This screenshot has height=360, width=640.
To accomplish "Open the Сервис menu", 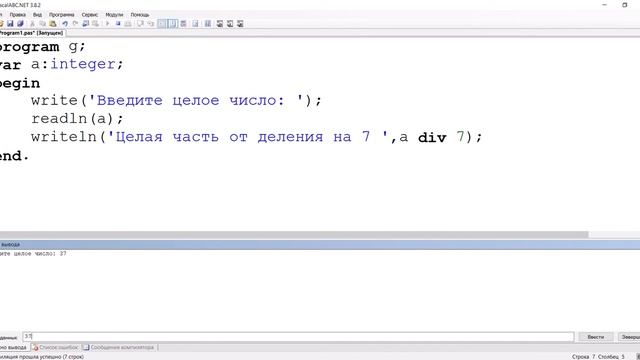I will pyautogui.click(x=90, y=15).
